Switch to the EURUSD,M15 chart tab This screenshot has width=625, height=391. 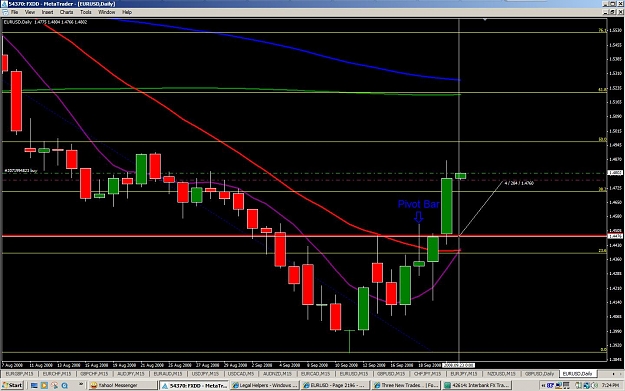click(x=354, y=374)
